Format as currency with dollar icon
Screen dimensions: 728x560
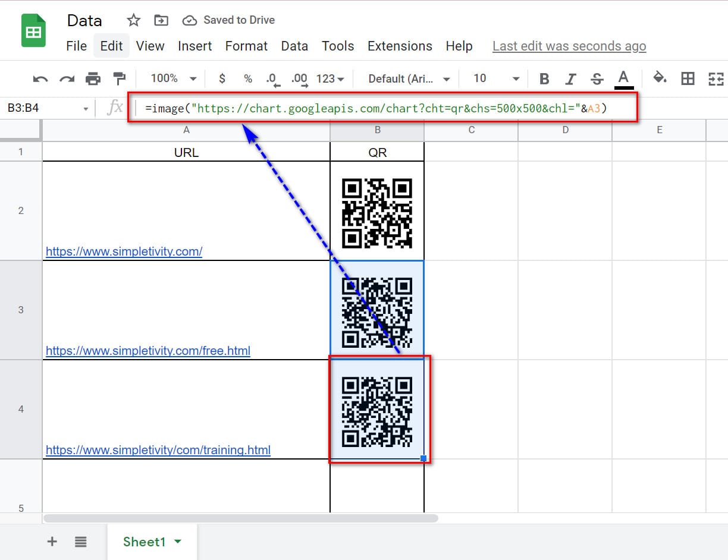coord(222,78)
